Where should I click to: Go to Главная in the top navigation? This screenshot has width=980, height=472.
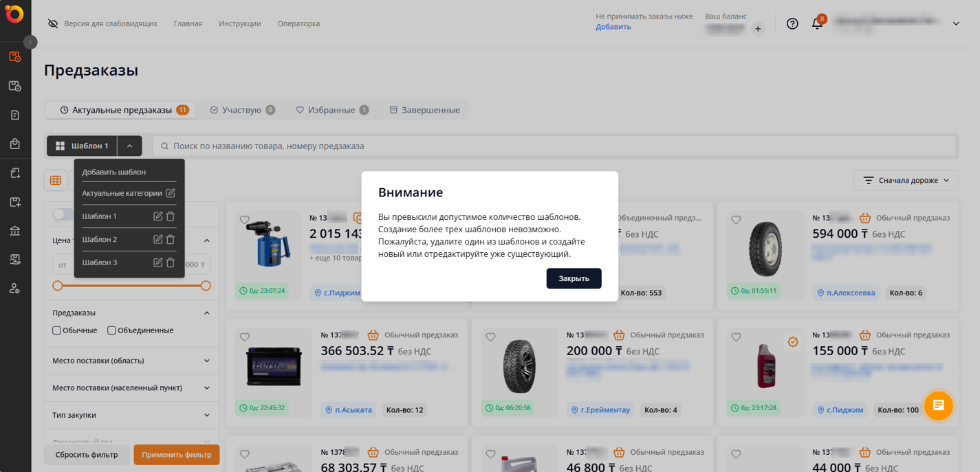pyautogui.click(x=188, y=23)
